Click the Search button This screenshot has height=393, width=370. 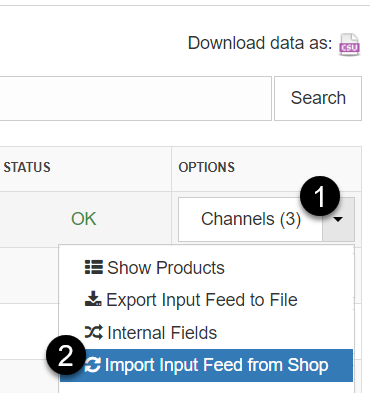318,98
